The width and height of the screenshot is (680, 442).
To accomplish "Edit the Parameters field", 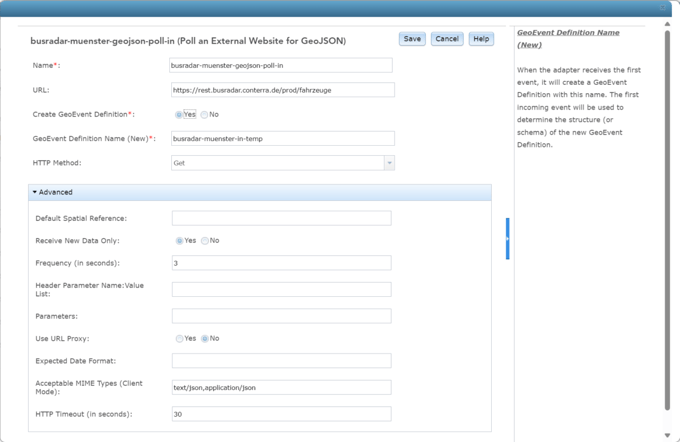I will [281, 316].
